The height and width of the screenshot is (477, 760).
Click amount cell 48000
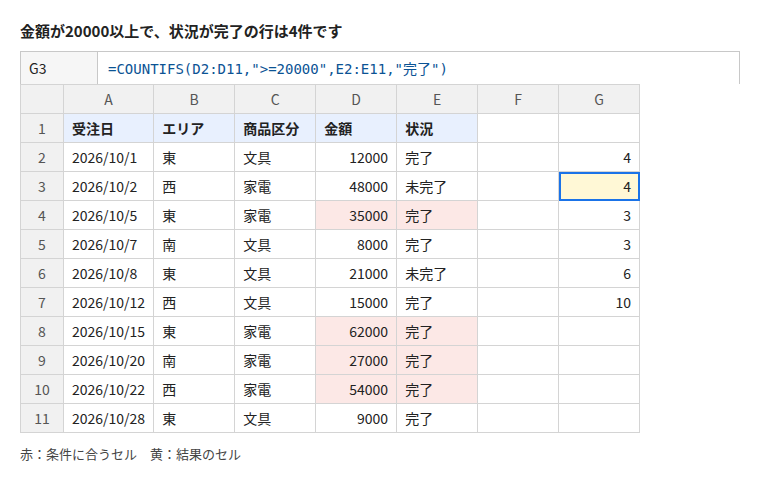(356, 187)
